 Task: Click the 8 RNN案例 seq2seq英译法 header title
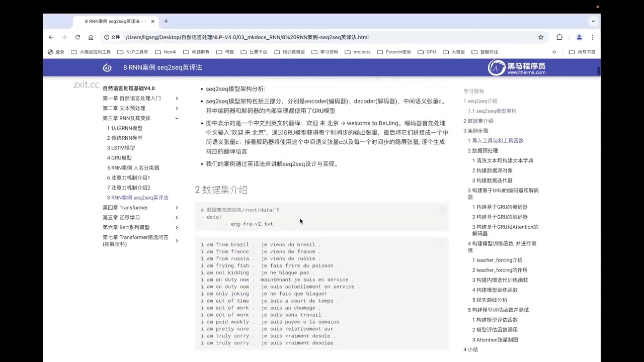163,67
